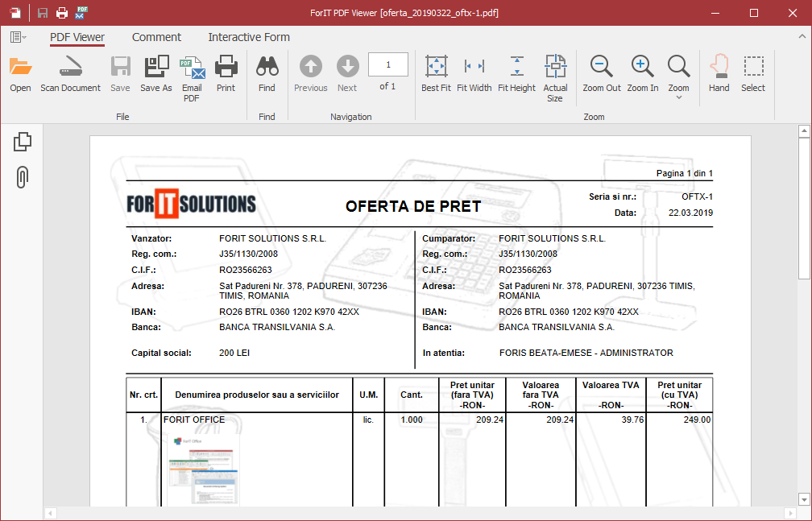Click the page number input field
This screenshot has height=521, width=812.
(388, 64)
